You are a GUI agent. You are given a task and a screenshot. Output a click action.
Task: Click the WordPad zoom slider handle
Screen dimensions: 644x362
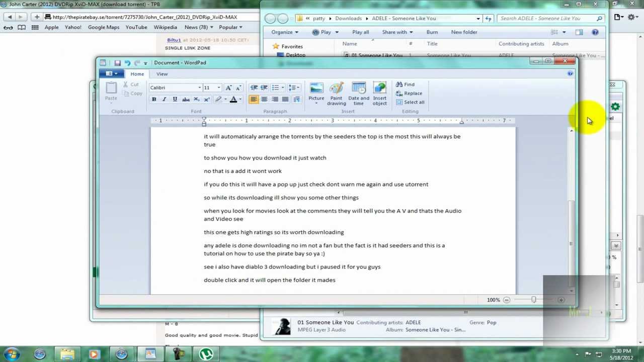pyautogui.click(x=534, y=300)
